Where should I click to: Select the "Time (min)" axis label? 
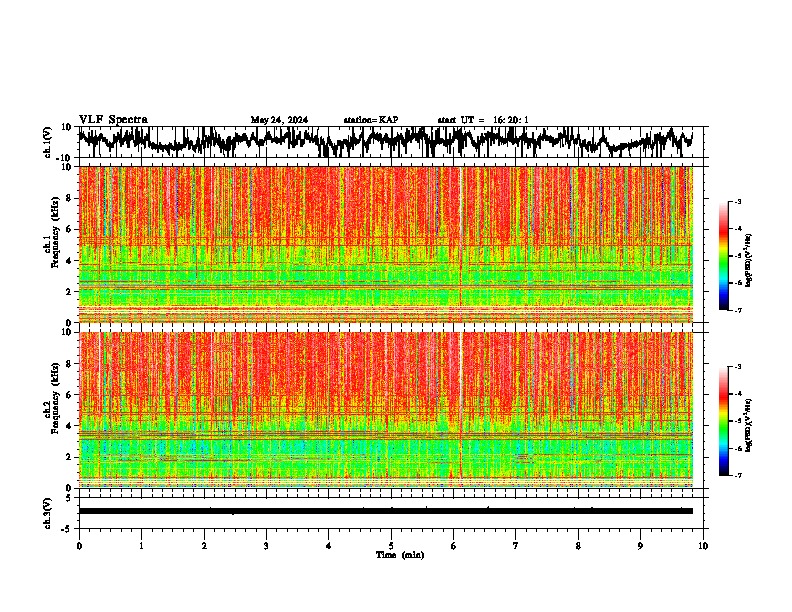[400, 555]
